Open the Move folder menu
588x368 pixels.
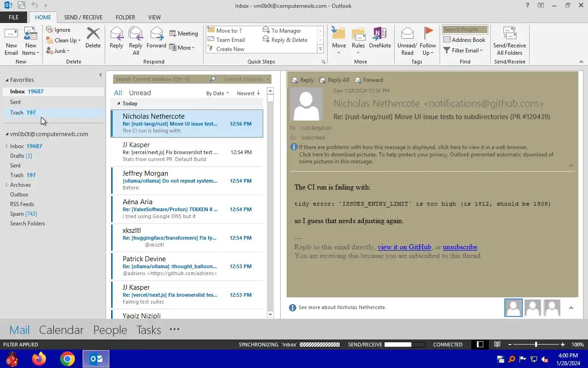tap(339, 41)
